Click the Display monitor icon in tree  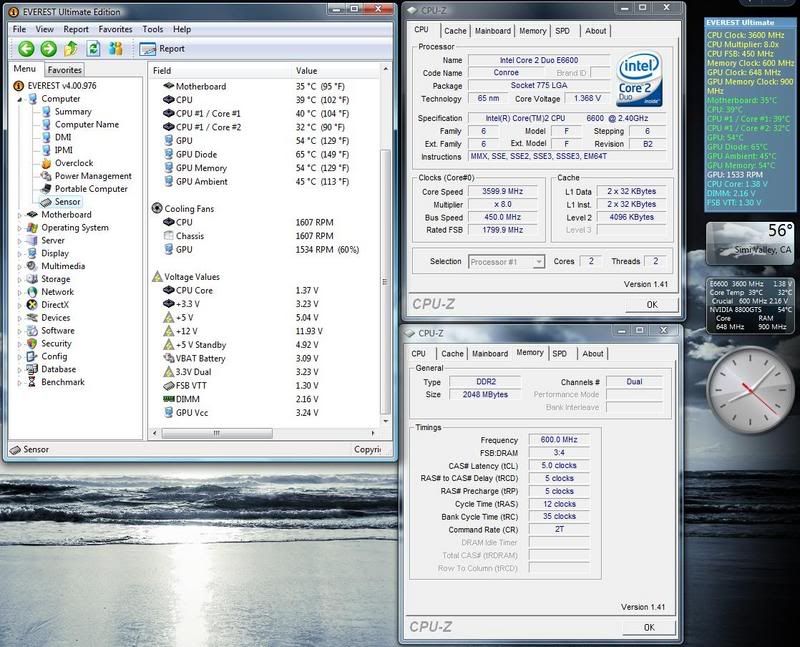pyautogui.click(x=33, y=254)
